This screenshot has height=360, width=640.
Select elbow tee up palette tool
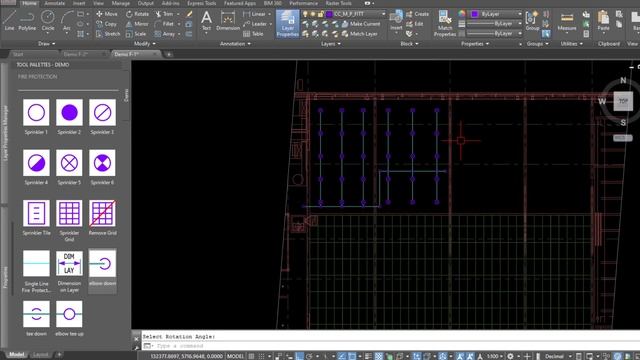[69, 318]
